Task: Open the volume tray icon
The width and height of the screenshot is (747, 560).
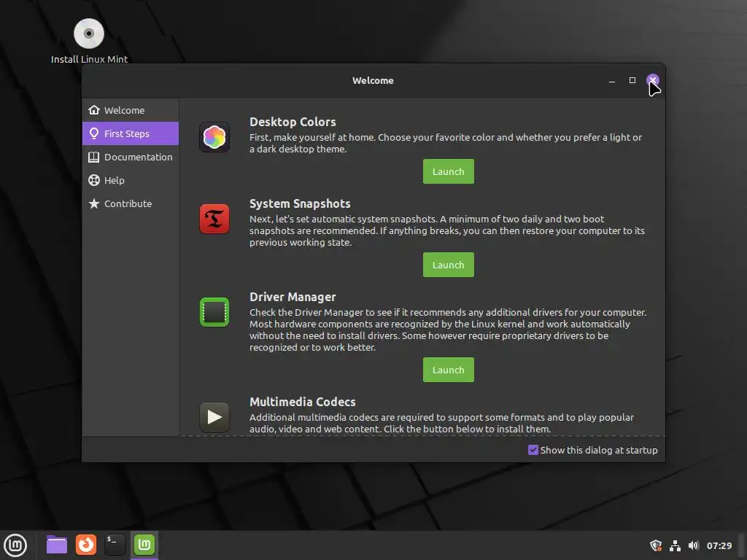Action: coord(694,545)
